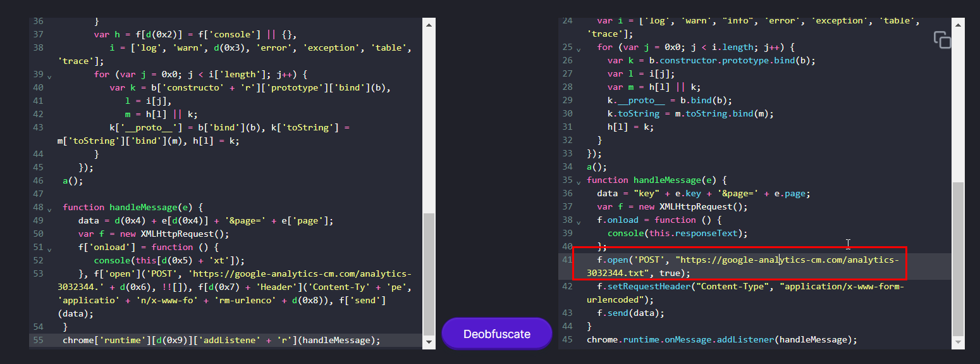Collapse for loop at input line 39
Viewport: 980px width, 364px height.
pos(49,76)
